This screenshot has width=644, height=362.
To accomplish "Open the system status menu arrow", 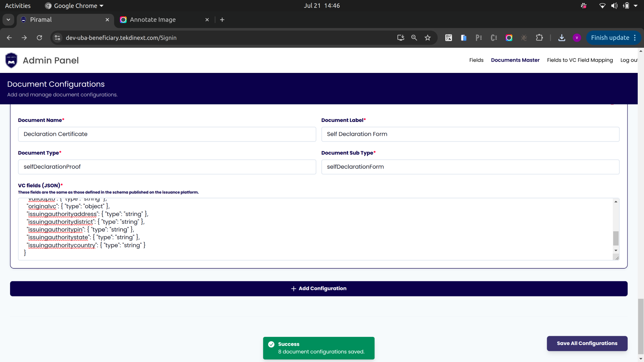I will (x=636, y=6).
